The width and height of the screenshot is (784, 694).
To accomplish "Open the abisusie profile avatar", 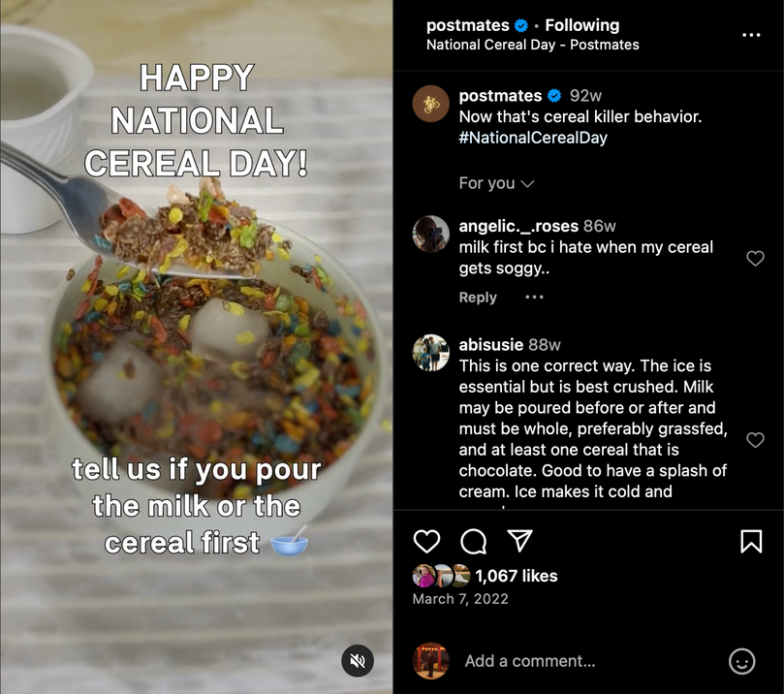I will coord(431,353).
